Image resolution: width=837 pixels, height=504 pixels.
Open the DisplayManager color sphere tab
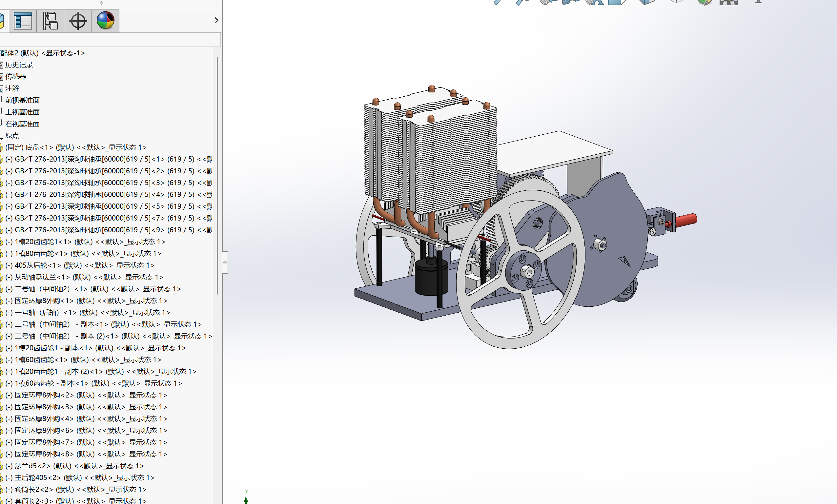click(x=105, y=21)
